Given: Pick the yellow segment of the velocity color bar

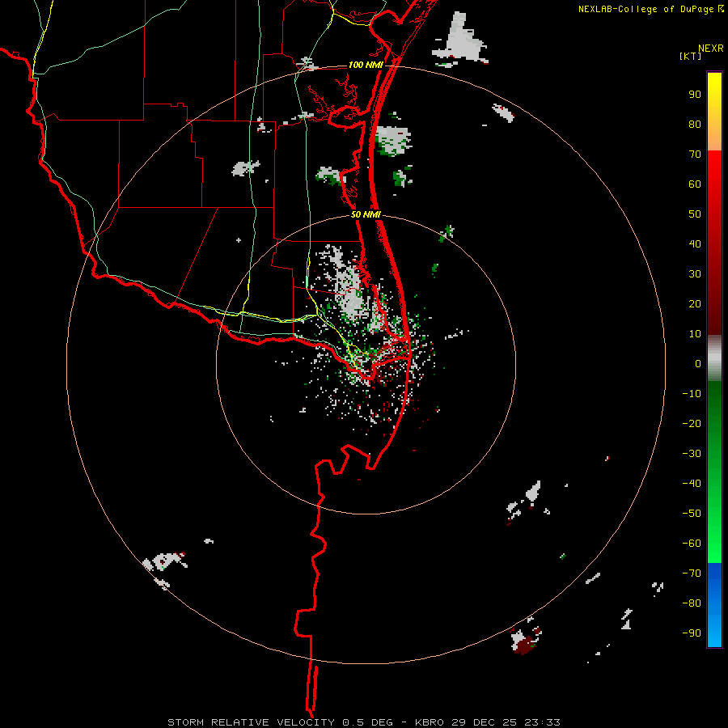Looking at the screenshot, I should [714, 112].
